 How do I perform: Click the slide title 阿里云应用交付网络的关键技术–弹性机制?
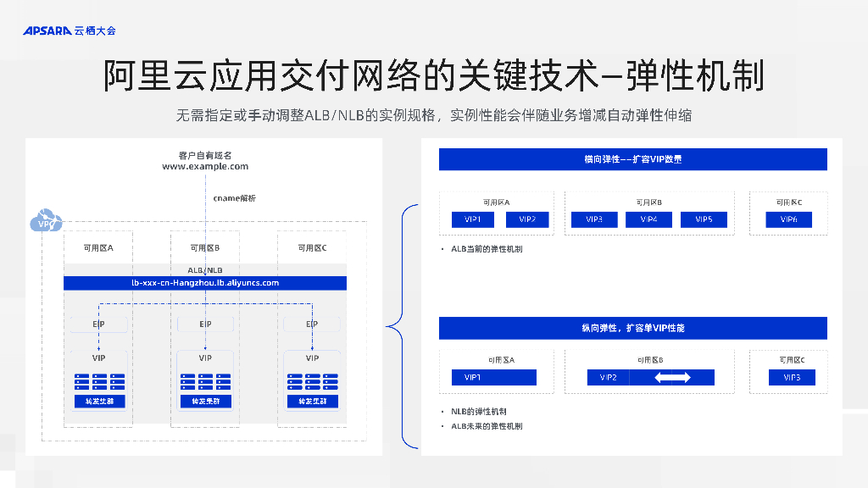pyautogui.click(x=434, y=75)
